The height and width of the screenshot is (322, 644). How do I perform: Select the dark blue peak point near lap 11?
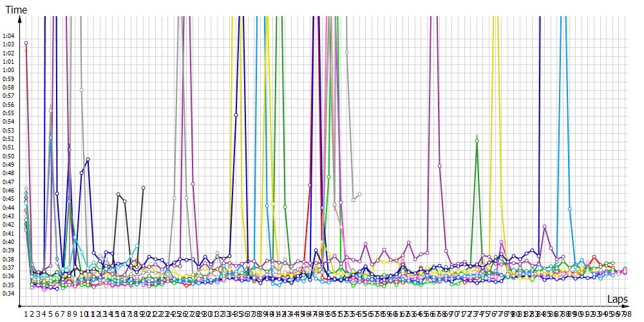click(x=88, y=159)
